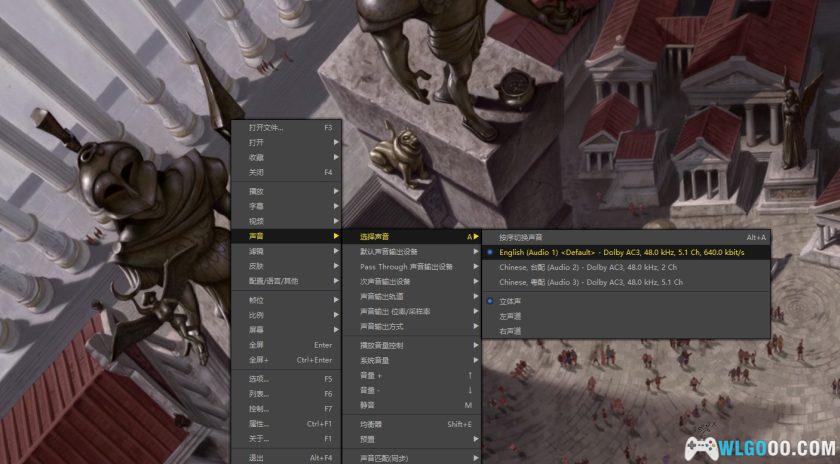The image size is (840, 464).
Task: Pick 左声道 left channel option
Action: coord(513,315)
